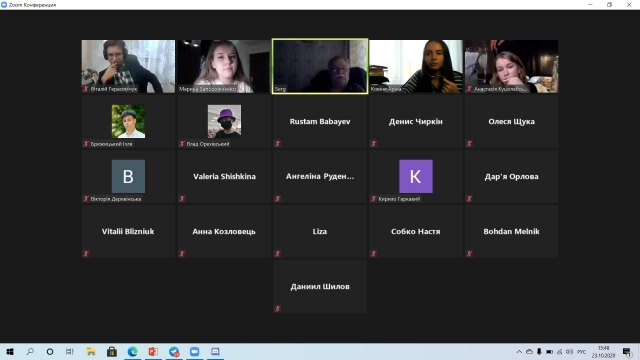Click name label Вікторія Деревінська
640x360 pixels.
[x=116, y=199]
